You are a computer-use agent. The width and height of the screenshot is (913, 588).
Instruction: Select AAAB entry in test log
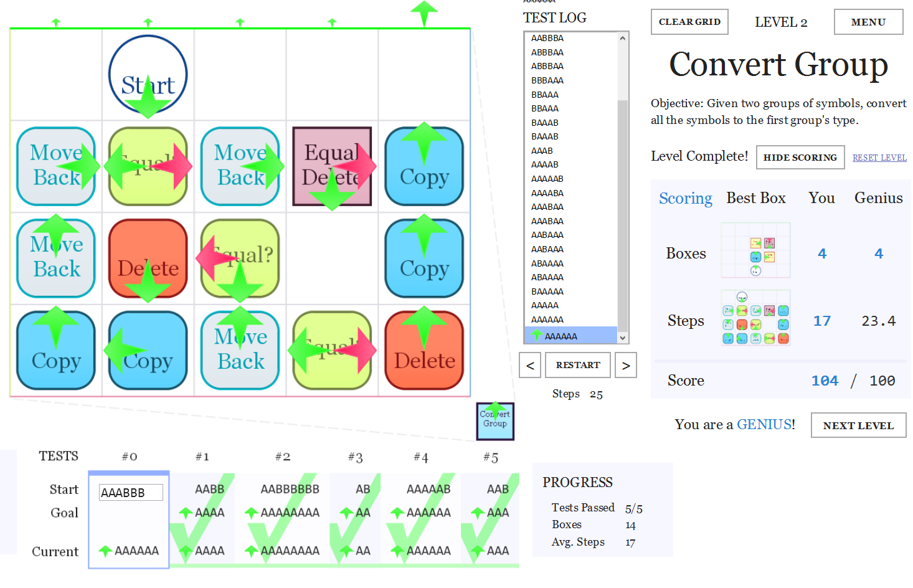pos(542,151)
